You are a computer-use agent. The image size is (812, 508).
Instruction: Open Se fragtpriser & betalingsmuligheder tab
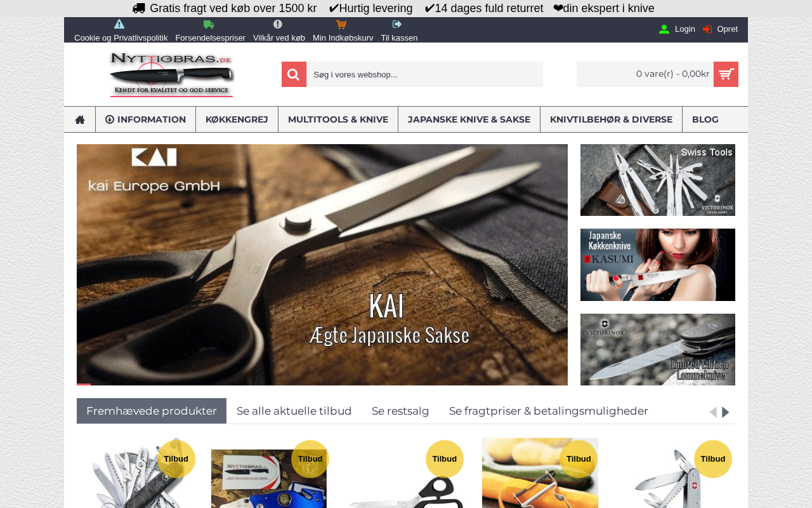click(x=549, y=411)
